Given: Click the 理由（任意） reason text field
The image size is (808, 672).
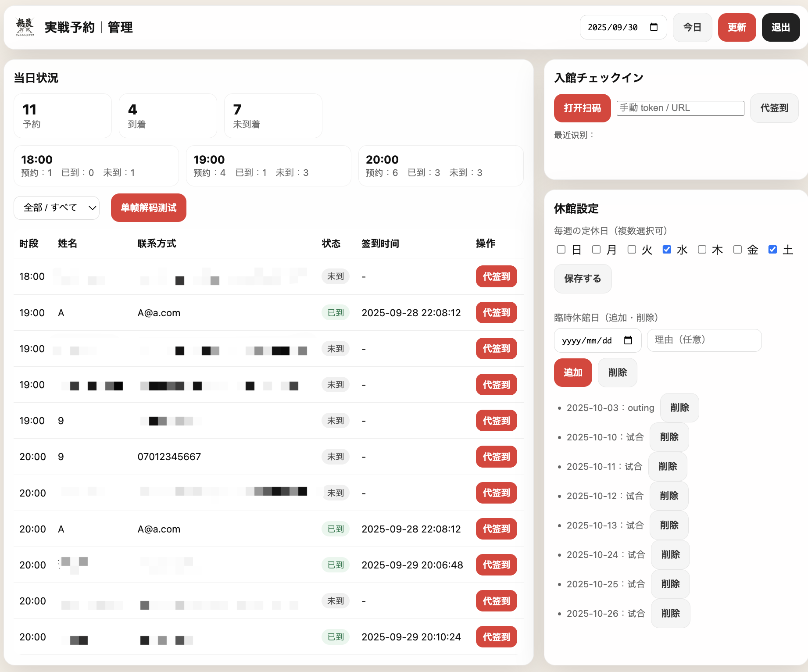Looking at the screenshot, I should (704, 340).
